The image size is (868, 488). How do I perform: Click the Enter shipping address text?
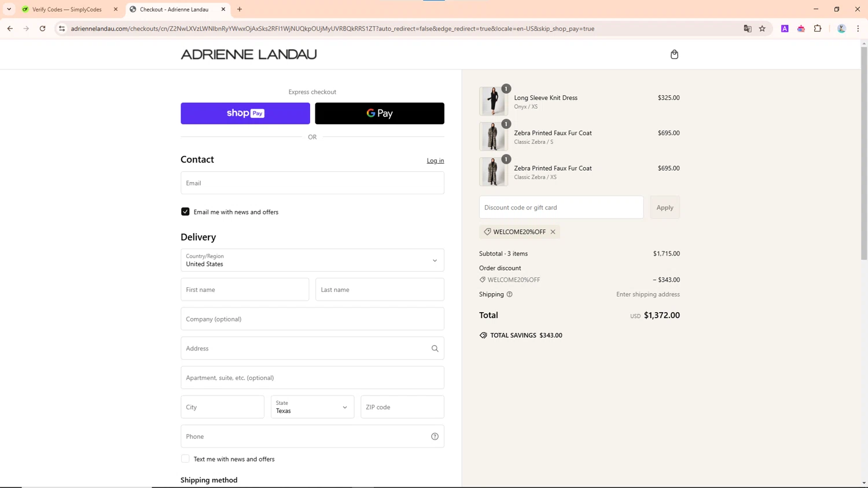(648, 294)
